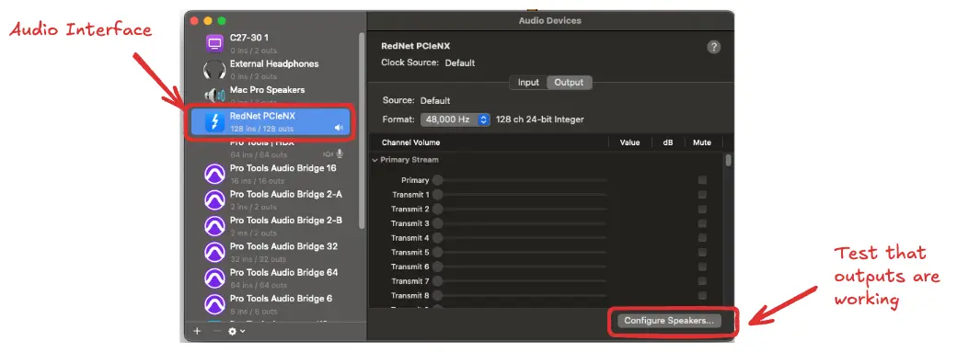Click the dB column header
980x352 pixels.
click(667, 142)
